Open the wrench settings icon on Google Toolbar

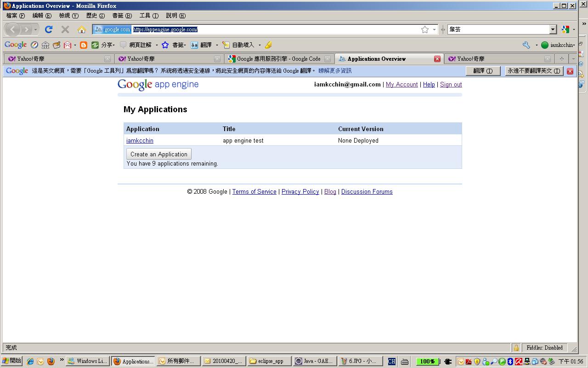coord(526,45)
